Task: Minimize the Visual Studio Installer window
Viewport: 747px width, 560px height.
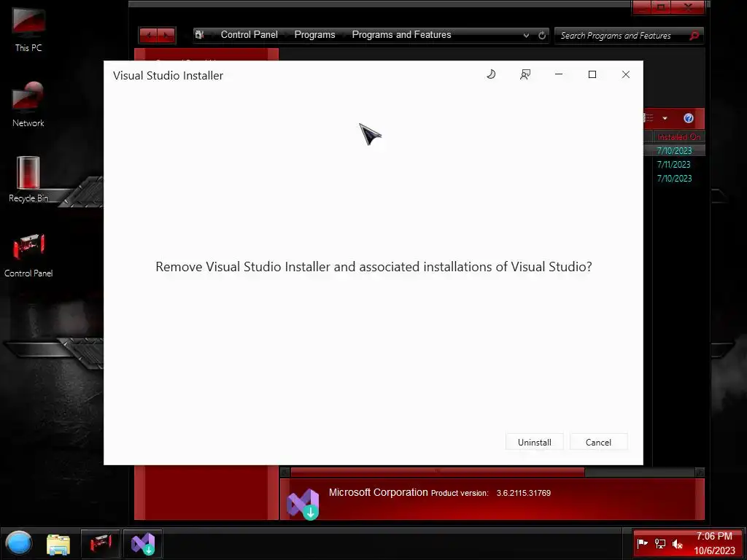Action: 559,74
